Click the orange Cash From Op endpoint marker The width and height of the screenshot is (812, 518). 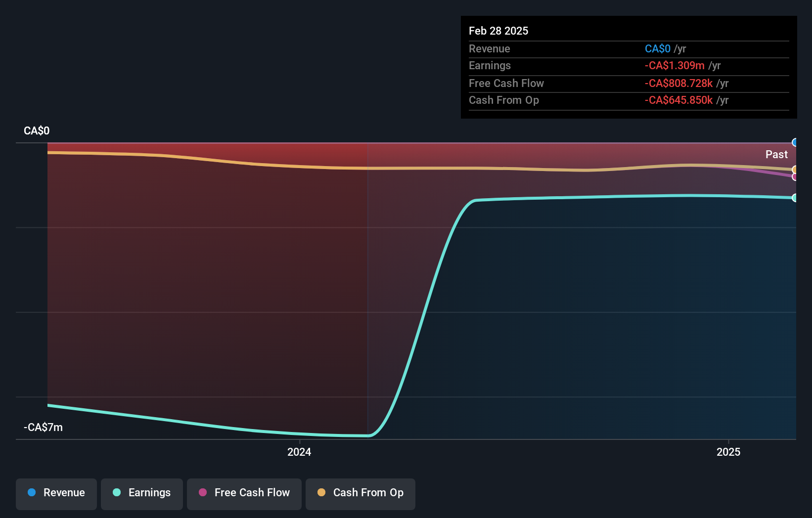[x=795, y=170]
